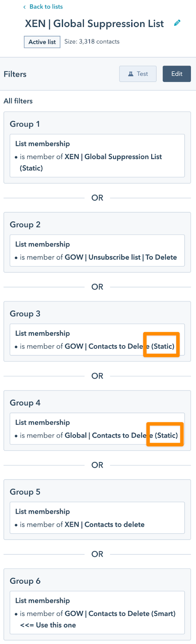The width and height of the screenshot is (196, 644).
Task: Click the Group 6 heading
Action: (x=25, y=581)
